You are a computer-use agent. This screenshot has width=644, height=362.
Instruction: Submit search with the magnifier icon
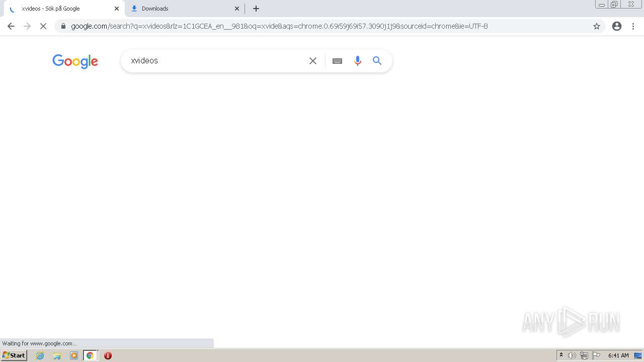[377, 61]
